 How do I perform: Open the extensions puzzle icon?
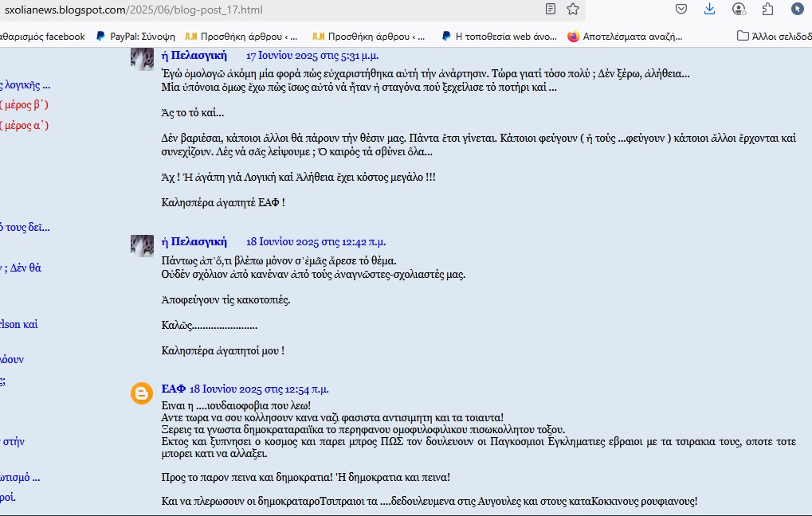point(767,9)
